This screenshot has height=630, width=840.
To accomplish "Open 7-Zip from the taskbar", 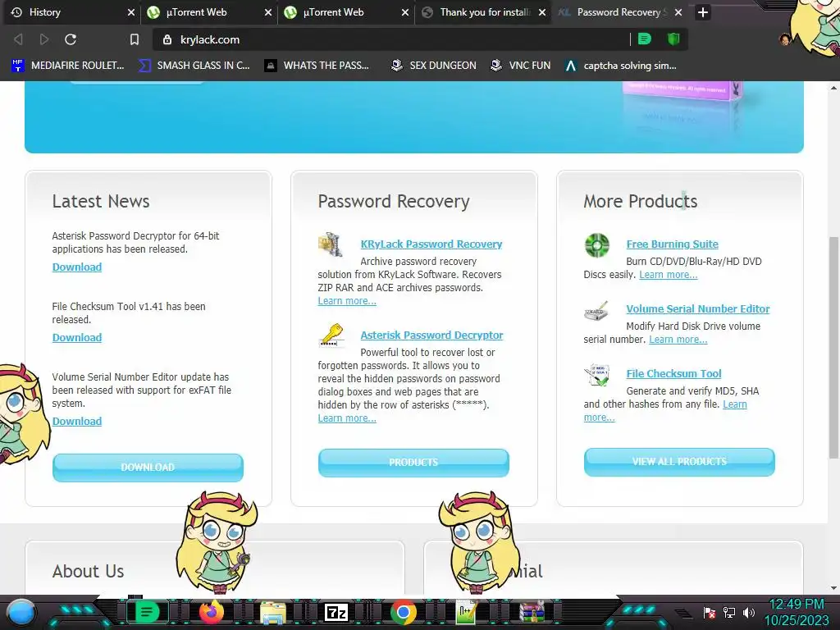I will 336,612.
